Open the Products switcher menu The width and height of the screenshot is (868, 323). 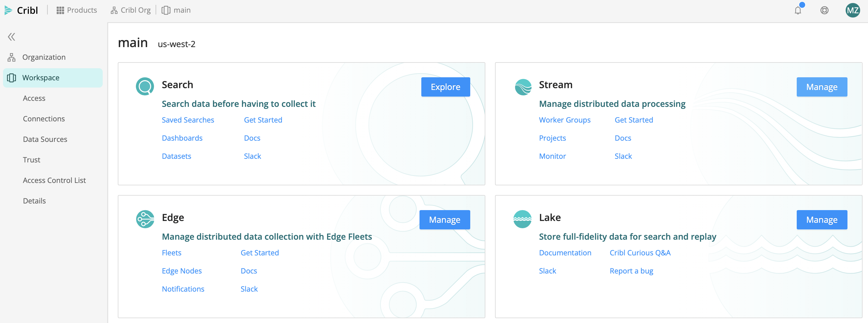[77, 11]
